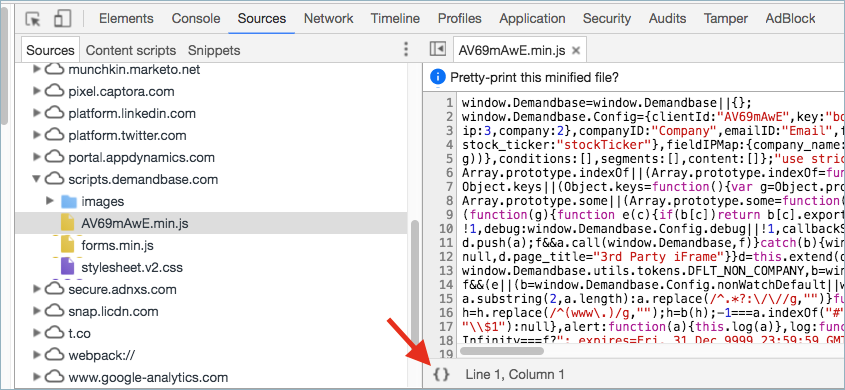Expand the webpack:// source node
Image resolution: width=845 pixels, height=390 pixels.
tap(37, 355)
